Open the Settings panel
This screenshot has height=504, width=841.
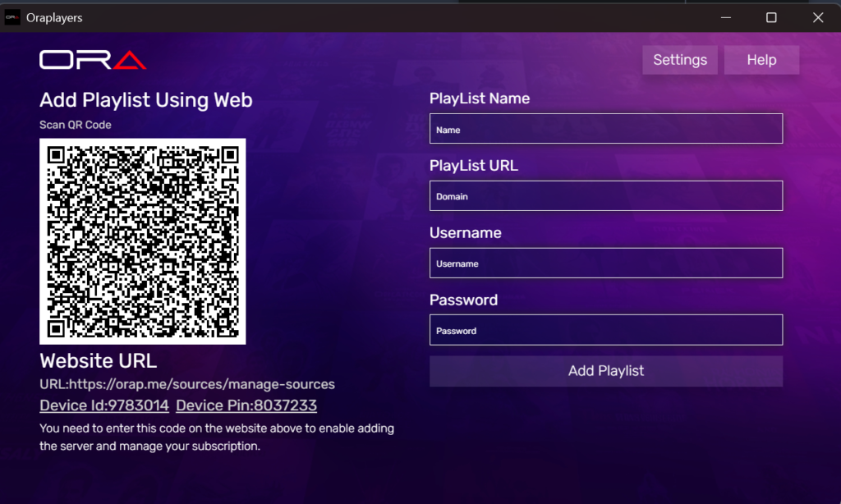[x=679, y=59]
